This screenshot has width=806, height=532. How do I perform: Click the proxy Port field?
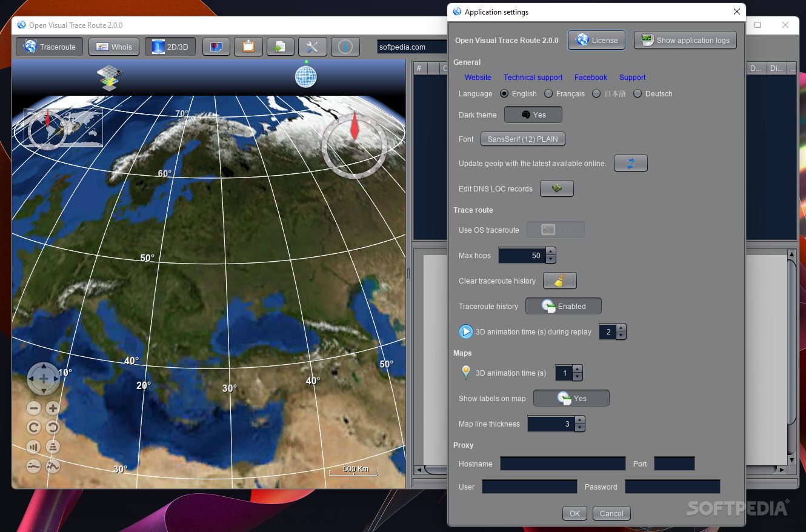pos(674,464)
